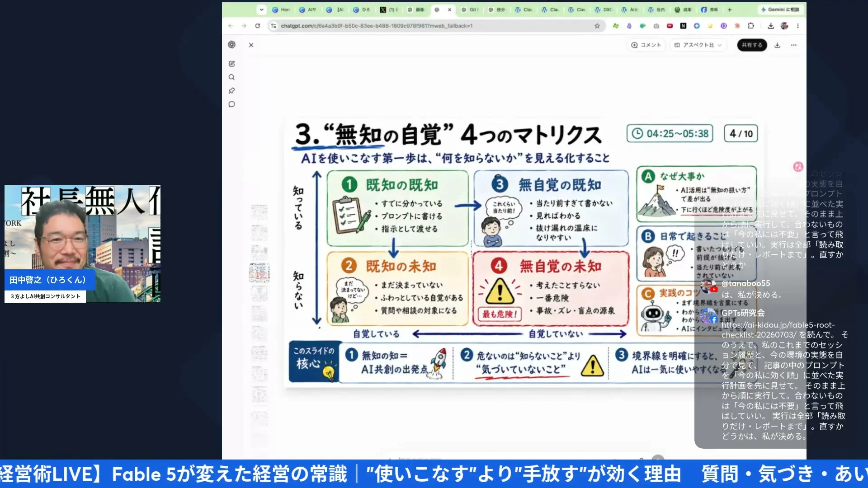The width and height of the screenshot is (868, 488).
Task: Switch to the X (1) tab
Action: point(389,9)
